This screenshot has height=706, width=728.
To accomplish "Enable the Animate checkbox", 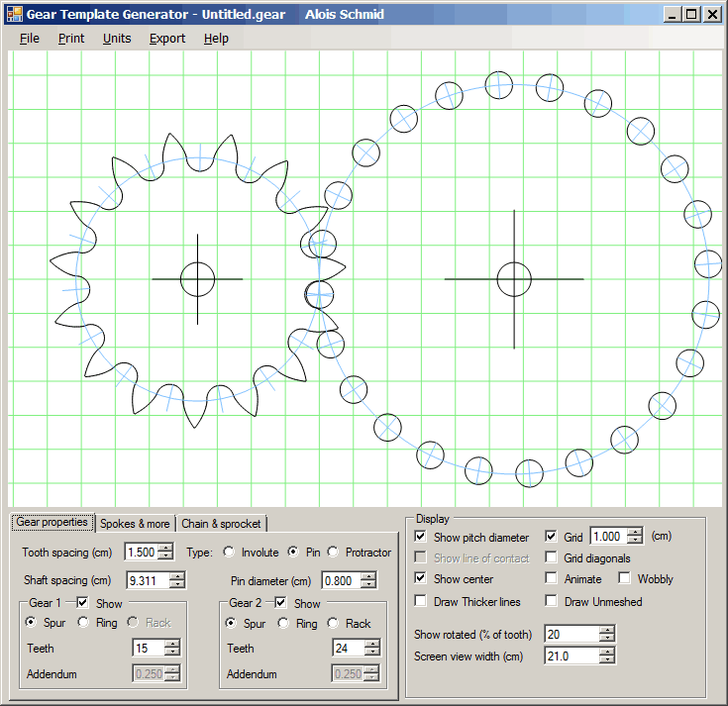I will [x=552, y=578].
